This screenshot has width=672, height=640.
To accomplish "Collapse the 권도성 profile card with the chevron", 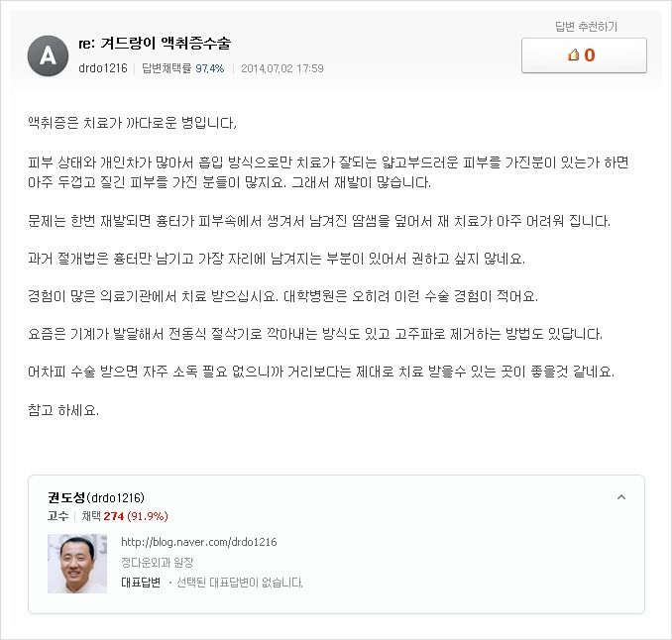I will [621, 497].
